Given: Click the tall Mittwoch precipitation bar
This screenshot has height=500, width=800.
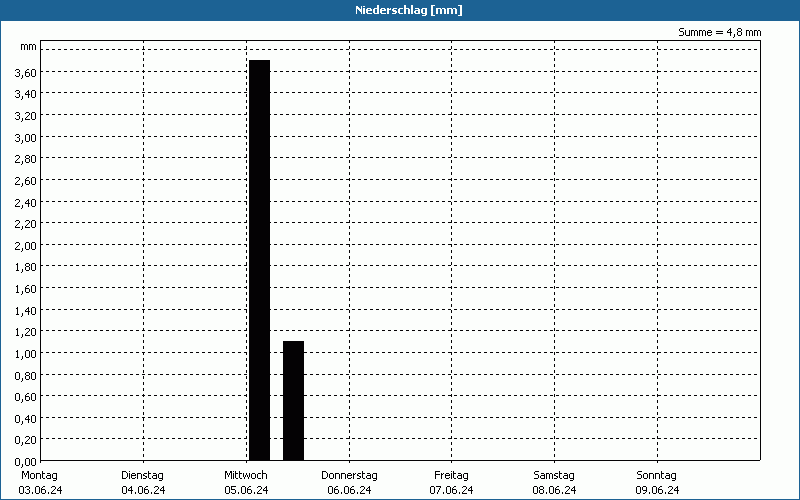Looking at the screenshot, I should pyautogui.click(x=259, y=260).
